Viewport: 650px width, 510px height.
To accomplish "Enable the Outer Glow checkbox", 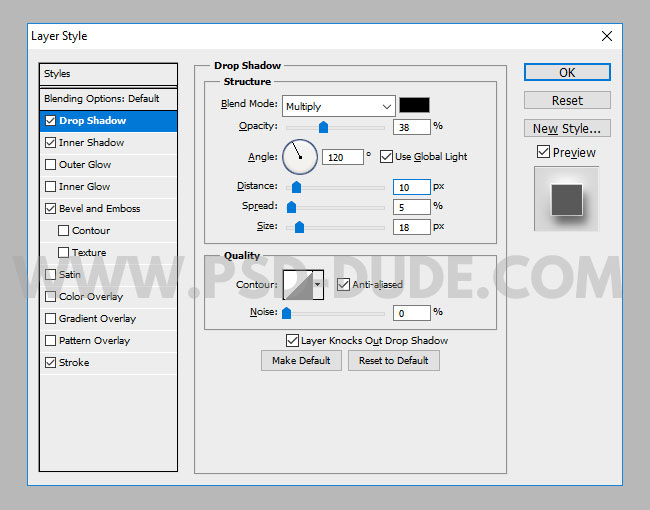I will click(x=50, y=165).
